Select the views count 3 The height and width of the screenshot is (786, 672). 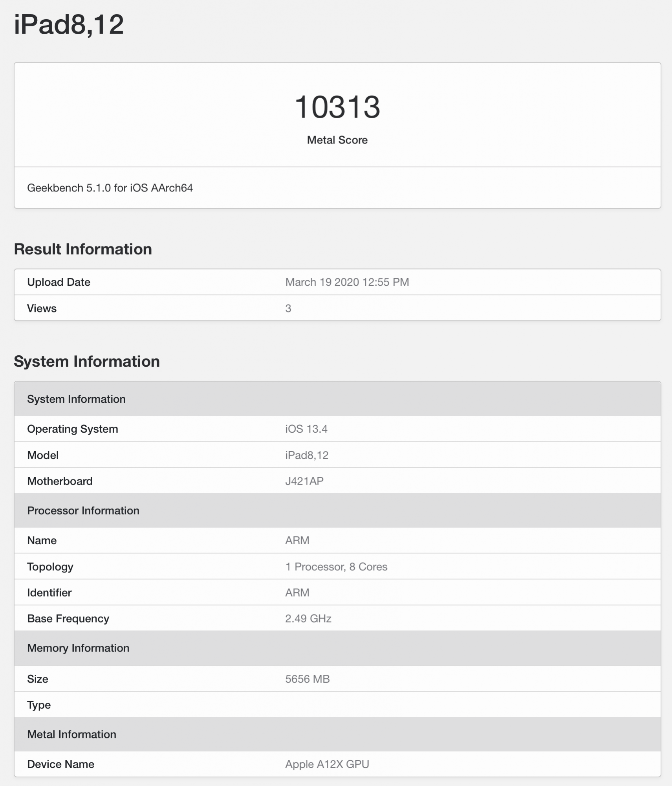[x=288, y=309]
